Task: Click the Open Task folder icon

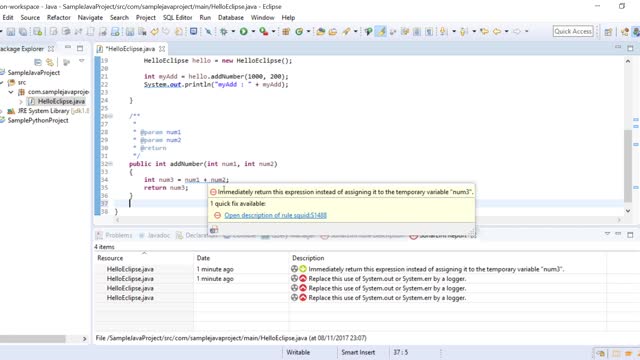Action: (333, 31)
